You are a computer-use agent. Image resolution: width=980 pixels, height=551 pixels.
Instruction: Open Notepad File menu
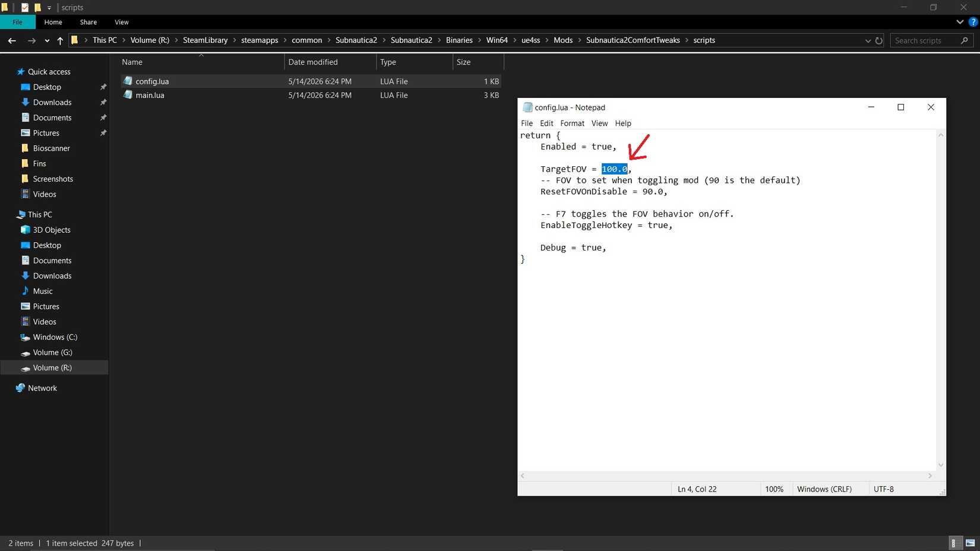[527, 123]
